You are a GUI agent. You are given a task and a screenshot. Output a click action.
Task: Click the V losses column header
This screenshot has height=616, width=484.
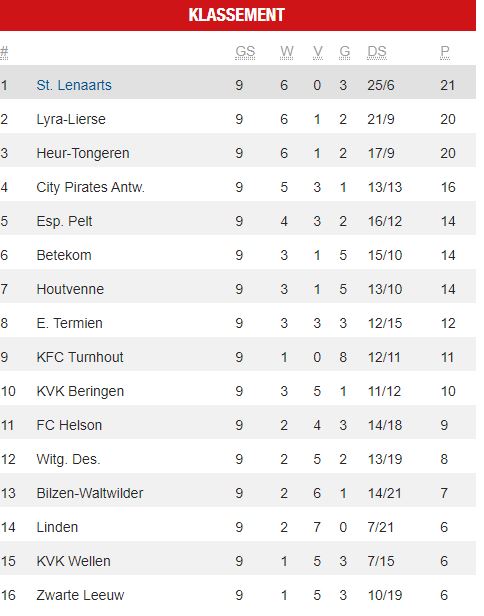point(318,51)
